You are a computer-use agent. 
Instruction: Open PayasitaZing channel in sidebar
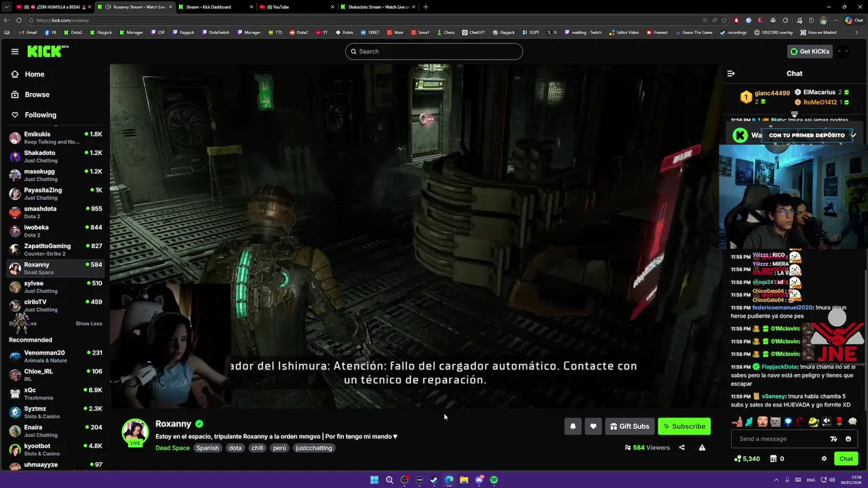tap(55, 194)
